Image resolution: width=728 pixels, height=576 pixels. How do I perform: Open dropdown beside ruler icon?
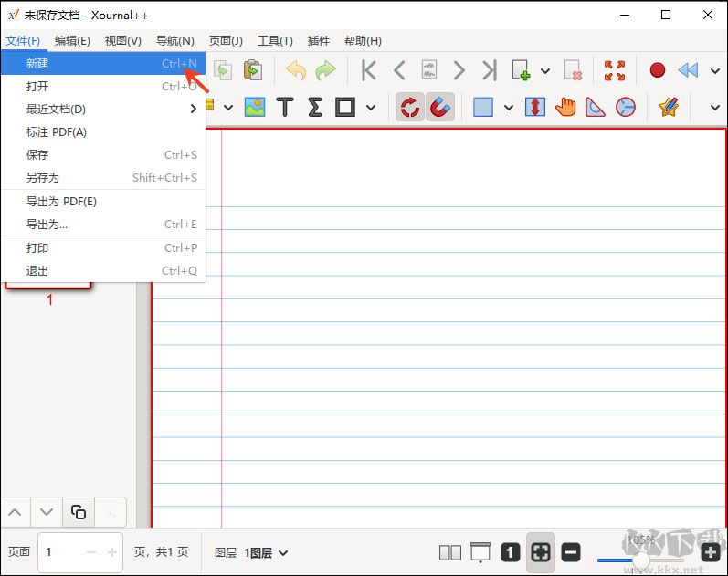click(228, 108)
